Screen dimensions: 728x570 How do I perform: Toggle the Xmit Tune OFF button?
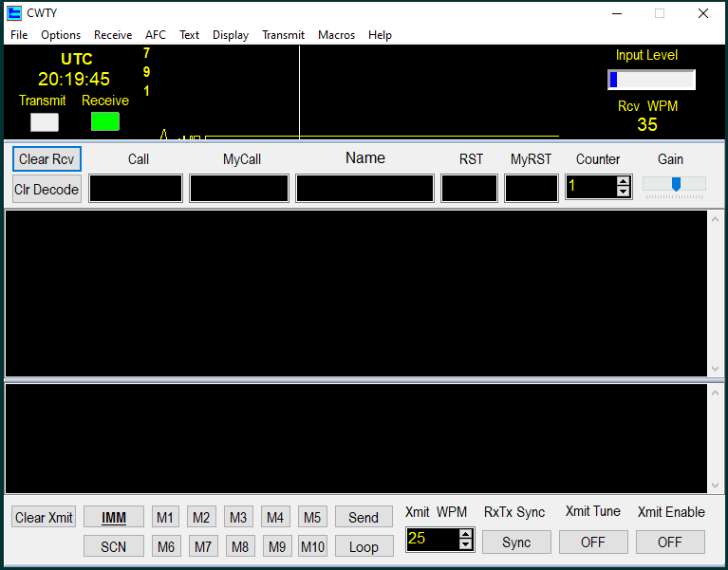click(x=593, y=542)
